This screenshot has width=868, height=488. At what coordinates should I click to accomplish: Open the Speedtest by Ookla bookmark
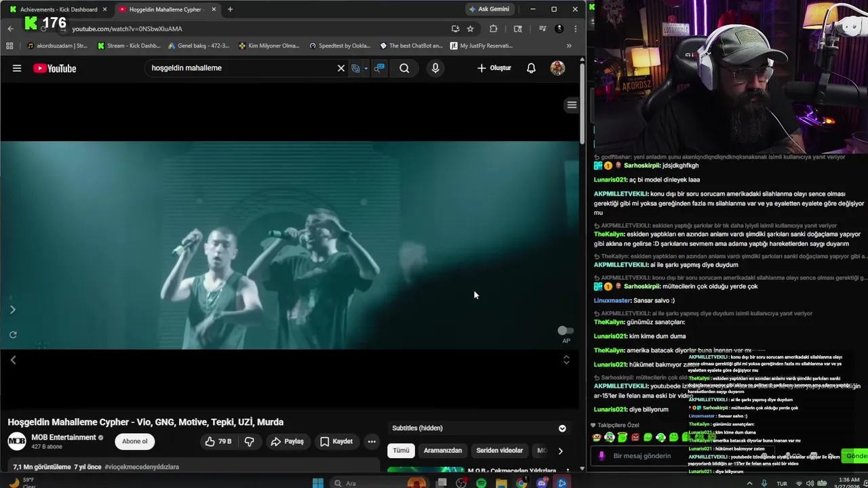pyautogui.click(x=340, y=46)
